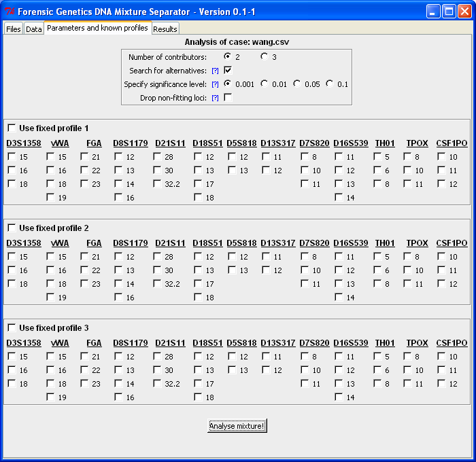The image size is (476, 462).
Task: Check vWA allele 19 in profile 1
Action: [x=51, y=198]
